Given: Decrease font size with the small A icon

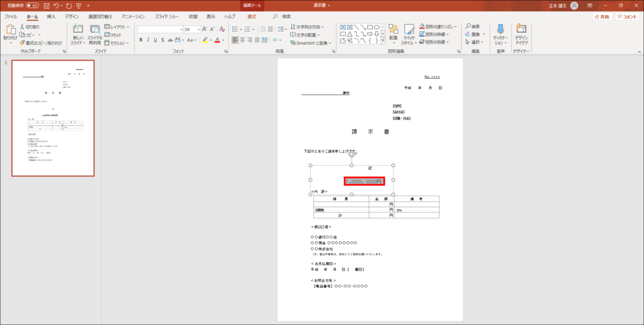Looking at the screenshot, I should point(212,29).
